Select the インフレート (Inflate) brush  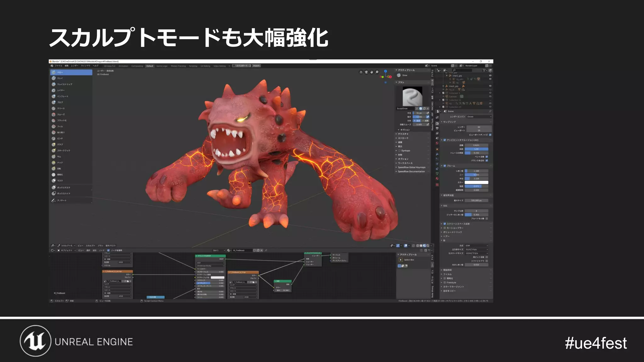(71, 96)
